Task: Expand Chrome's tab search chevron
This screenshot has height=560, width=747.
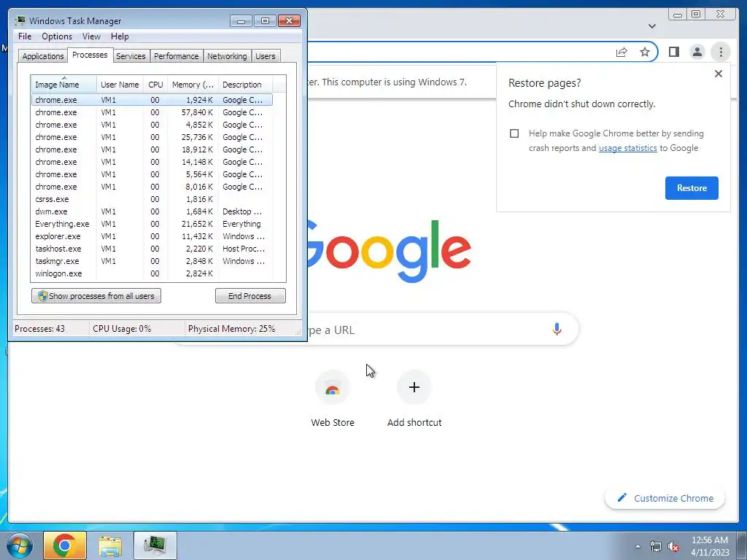Action: point(652,26)
